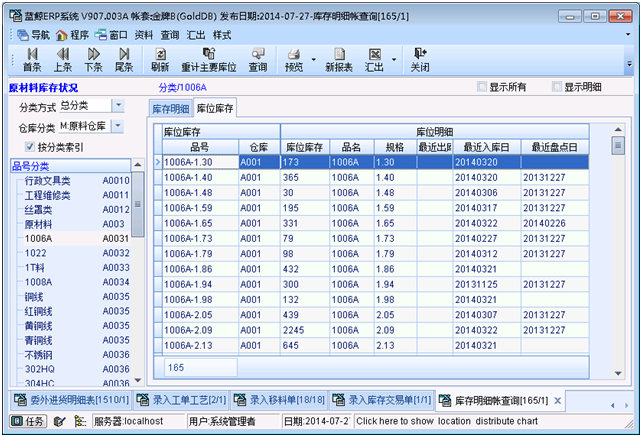The image size is (642, 437).
Task: Go to previous record with 上条
Action: click(x=63, y=60)
